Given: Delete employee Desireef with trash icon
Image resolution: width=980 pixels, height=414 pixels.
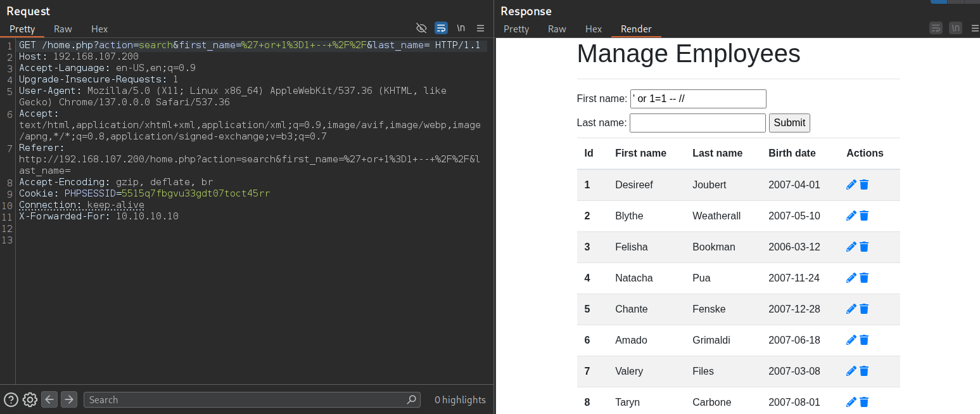Looking at the screenshot, I should pyautogui.click(x=864, y=184).
